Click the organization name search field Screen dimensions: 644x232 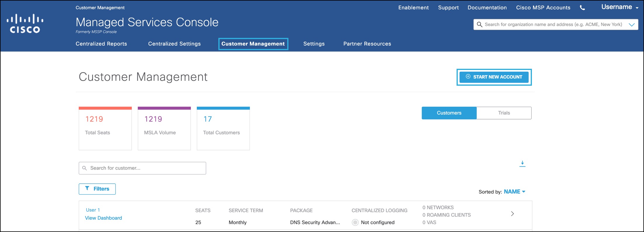click(556, 24)
